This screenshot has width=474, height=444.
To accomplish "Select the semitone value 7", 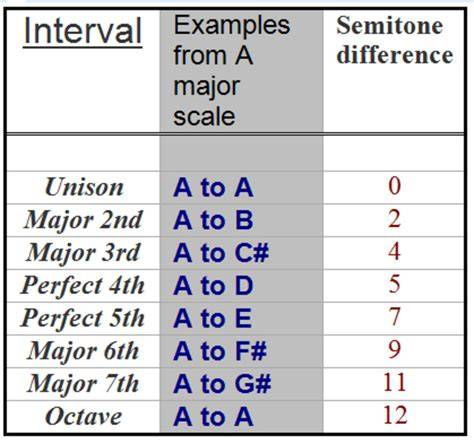I will tap(395, 317).
